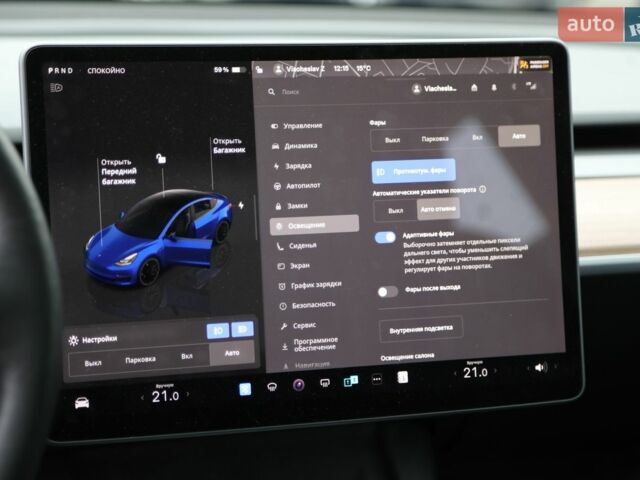Select Выкл for automatic turn signals
This screenshot has width=640, height=480.
coord(395,211)
